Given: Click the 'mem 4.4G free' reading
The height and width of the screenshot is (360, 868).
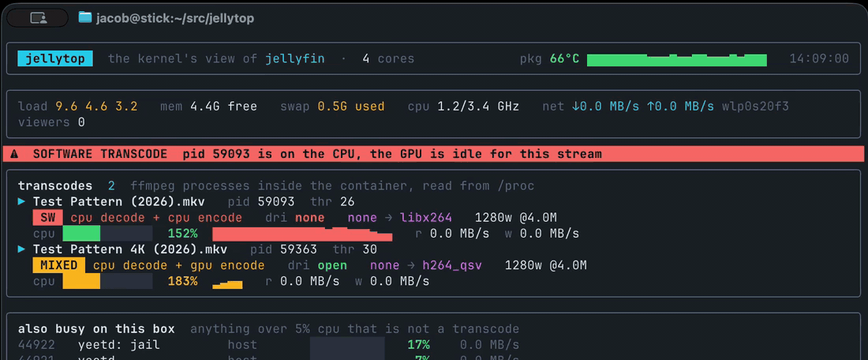Looking at the screenshot, I should coord(208,107).
